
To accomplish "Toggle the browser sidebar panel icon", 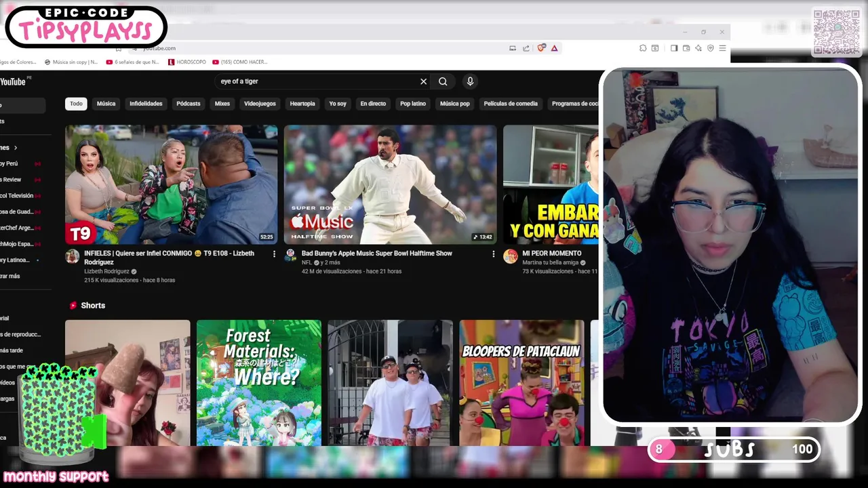I will (674, 48).
